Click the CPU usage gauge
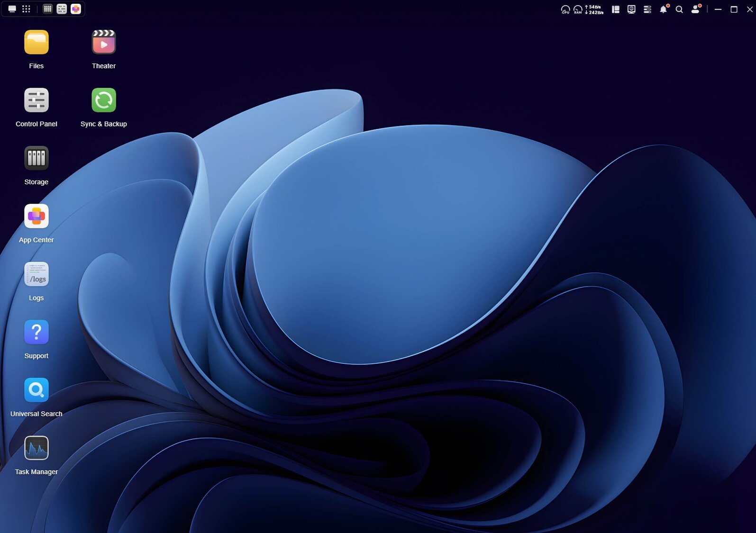Viewport: 756px width, 533px height. pos(565,9)
